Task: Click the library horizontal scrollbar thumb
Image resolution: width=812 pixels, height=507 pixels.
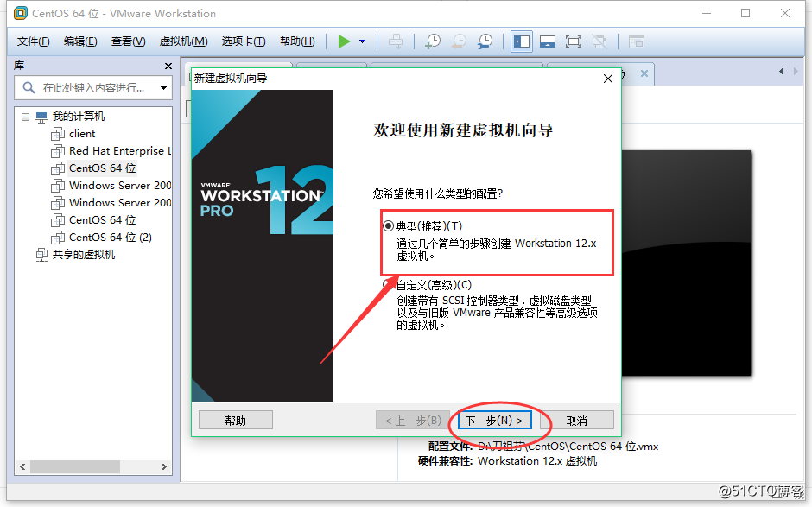Action: (75, 466)
